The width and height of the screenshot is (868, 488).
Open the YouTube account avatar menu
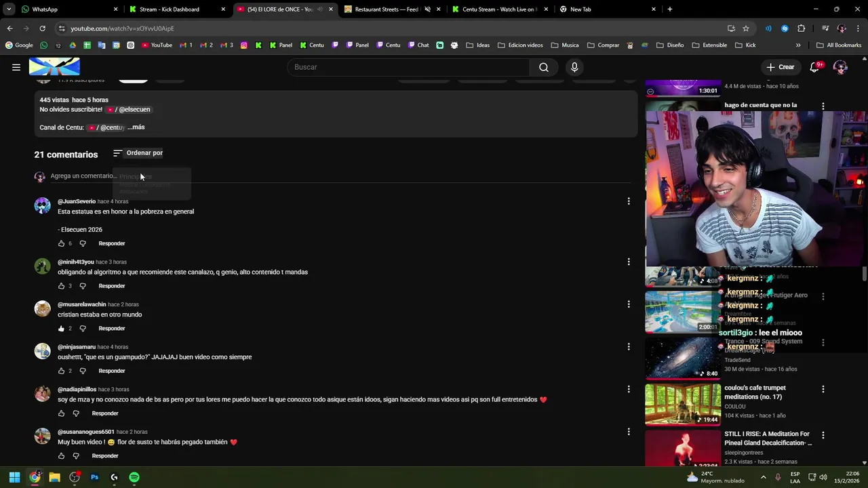tap(840, 67)
